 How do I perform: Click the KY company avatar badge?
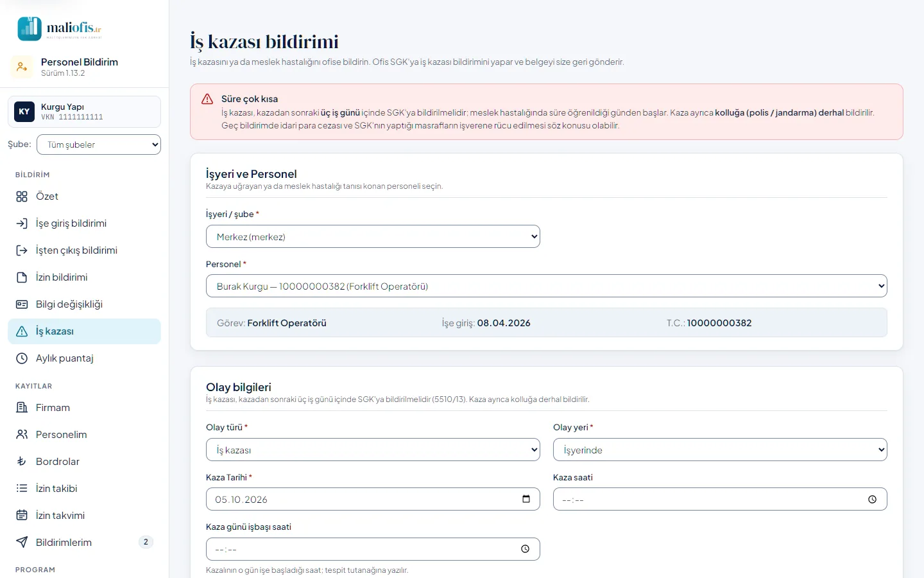click(x=24, y=112)
